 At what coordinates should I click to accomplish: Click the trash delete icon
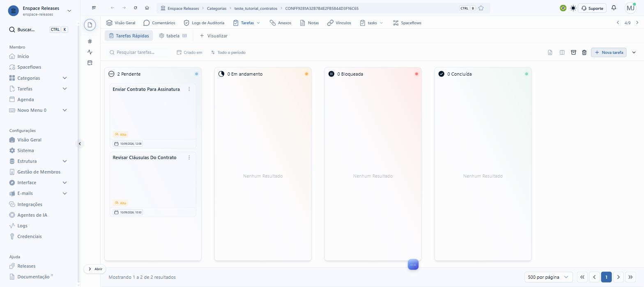coord(584,52)
